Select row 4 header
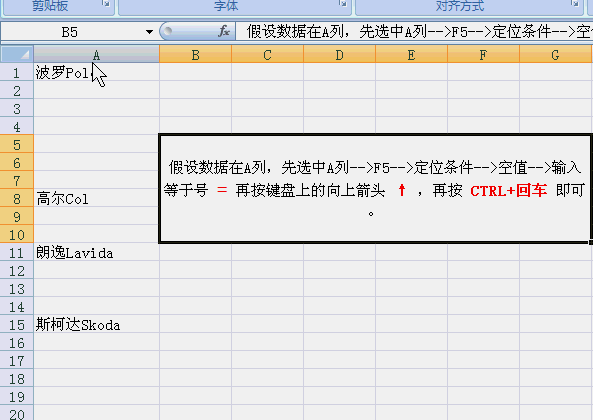The height and width of the screenshot is (420, 593). pos(17,127)
